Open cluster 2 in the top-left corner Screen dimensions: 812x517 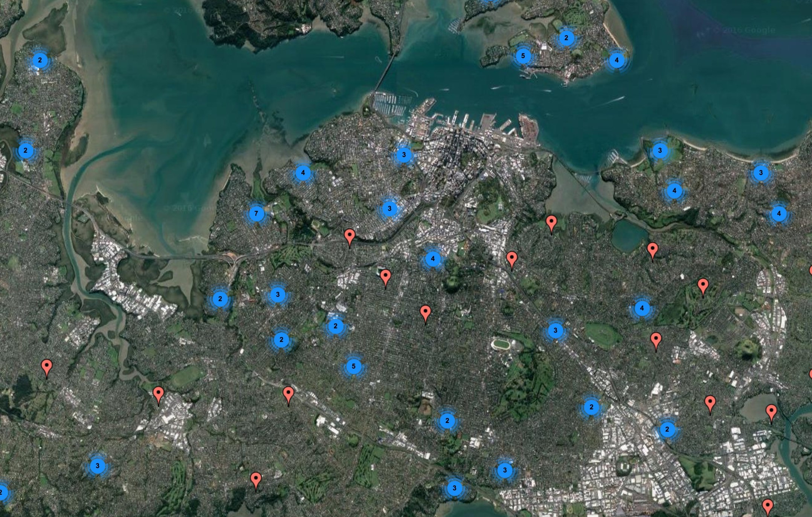point(40,60)
